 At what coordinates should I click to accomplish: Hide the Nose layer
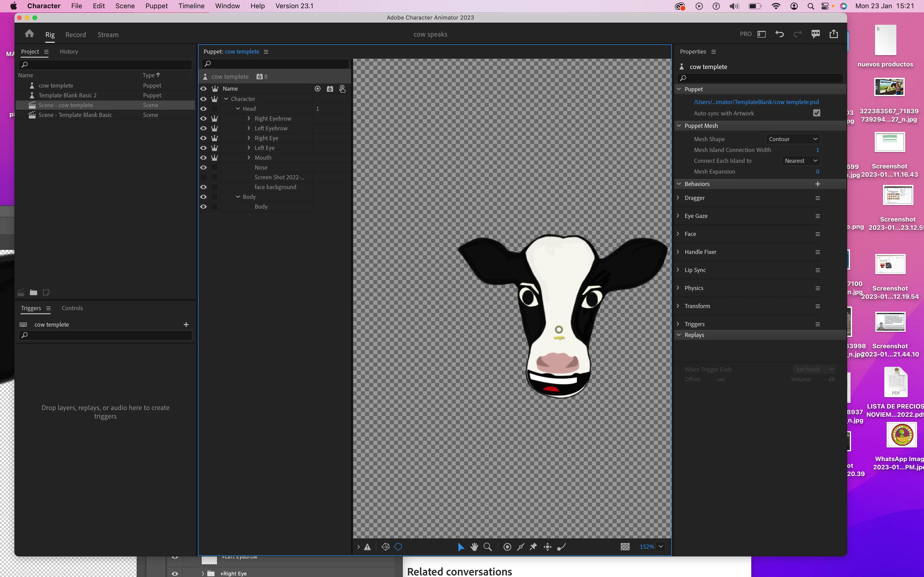coord(203,167)
